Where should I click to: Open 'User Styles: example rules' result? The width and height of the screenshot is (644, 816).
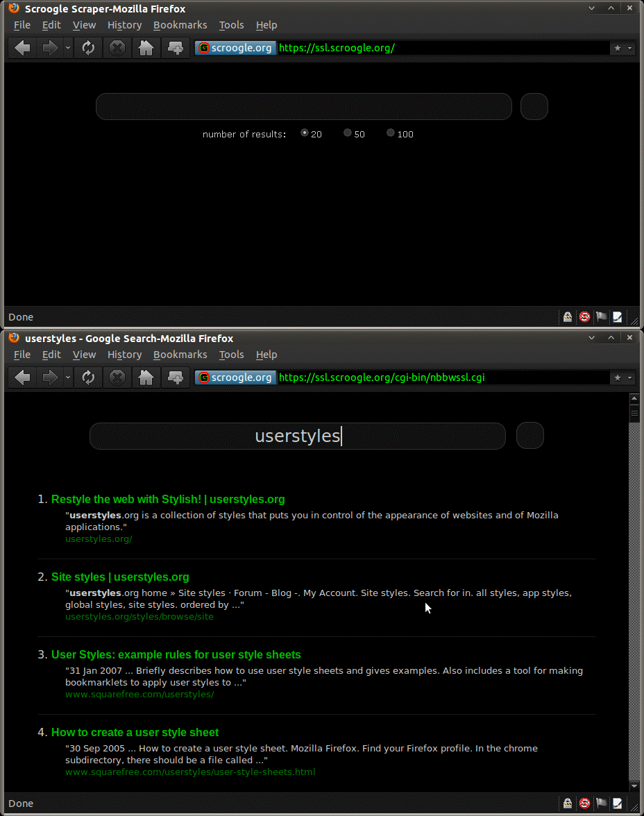tap(176, 655)
